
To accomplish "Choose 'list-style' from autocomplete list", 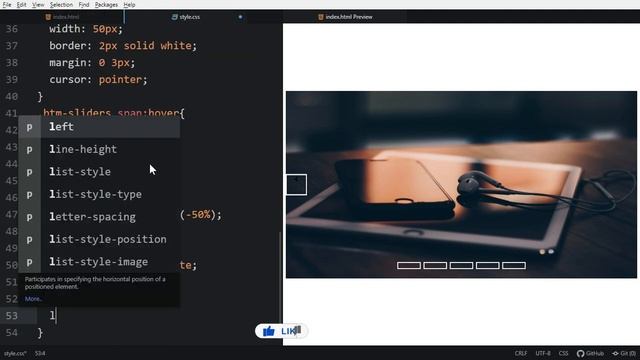I will coord(99,172).
